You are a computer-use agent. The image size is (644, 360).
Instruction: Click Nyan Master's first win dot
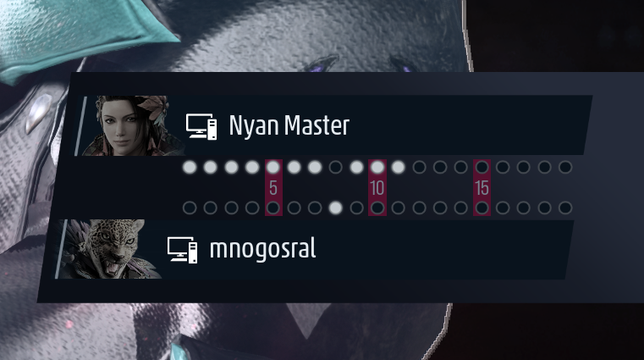(190, 167)
